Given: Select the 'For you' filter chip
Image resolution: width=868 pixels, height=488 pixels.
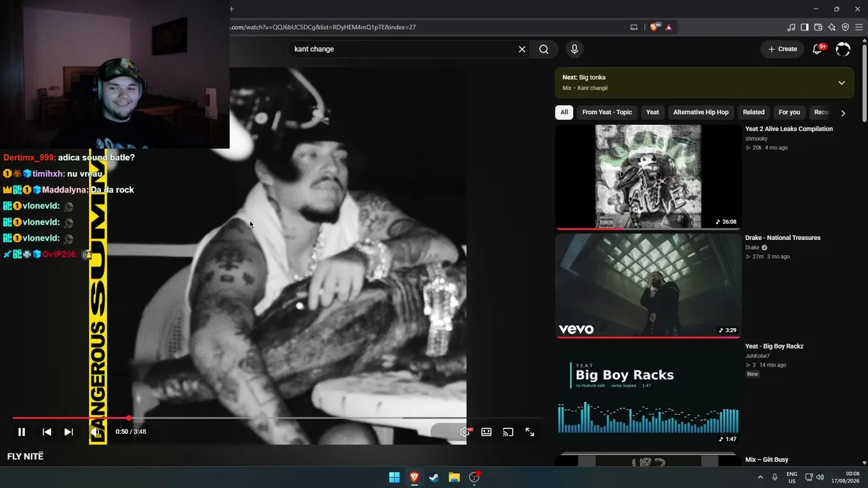Looking at the screenshot, I should 789,113.
